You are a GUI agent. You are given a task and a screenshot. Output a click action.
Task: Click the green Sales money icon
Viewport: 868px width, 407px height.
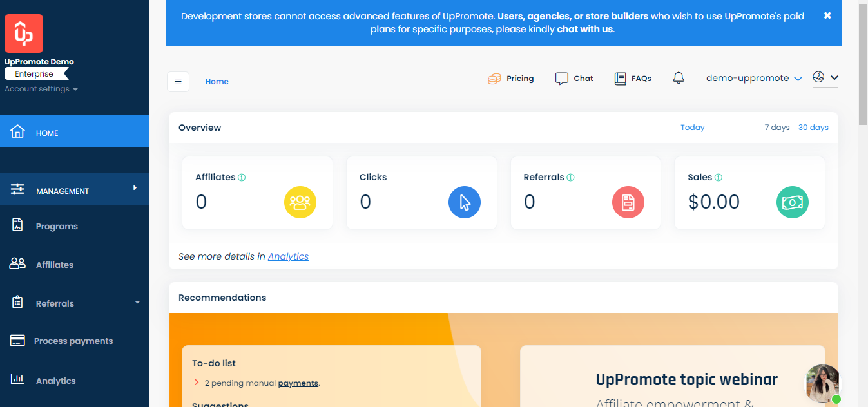[x=793, y=202]
